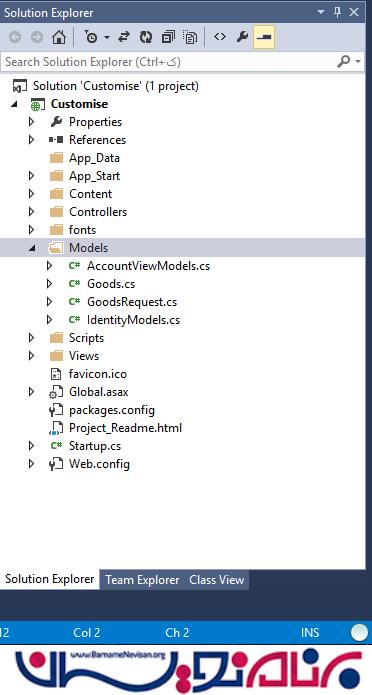Select the Project_Readme.html file
Image resolution: width=372 pixels, height=695 pixels.
pos(125,428)
